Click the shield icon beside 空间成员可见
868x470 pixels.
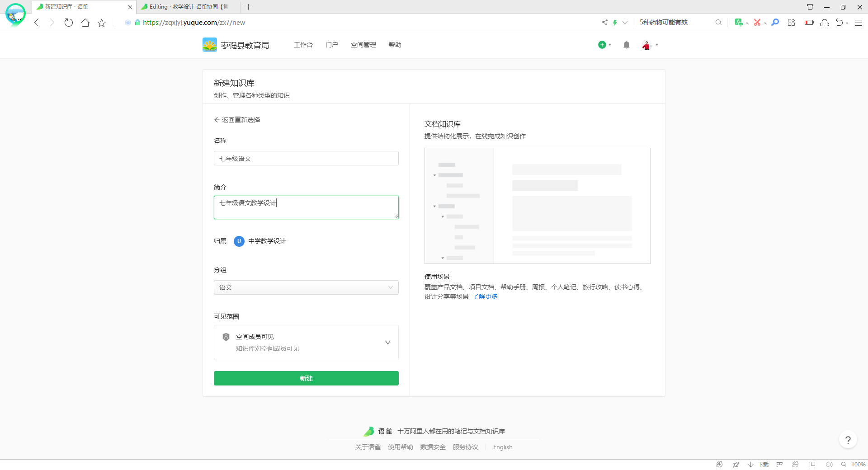[226, 337]
